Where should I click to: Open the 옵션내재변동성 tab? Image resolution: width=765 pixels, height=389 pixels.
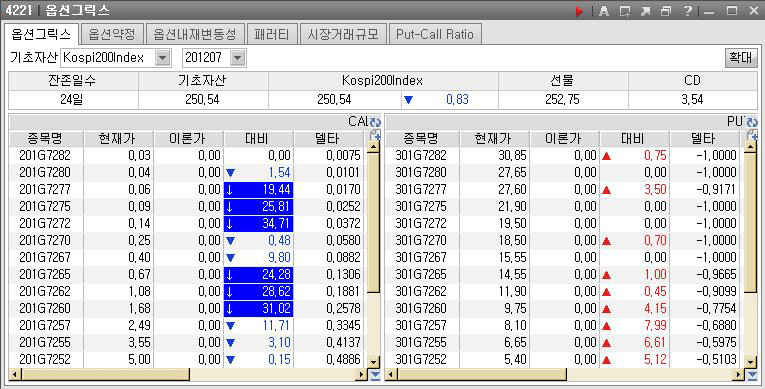(195, 34)
